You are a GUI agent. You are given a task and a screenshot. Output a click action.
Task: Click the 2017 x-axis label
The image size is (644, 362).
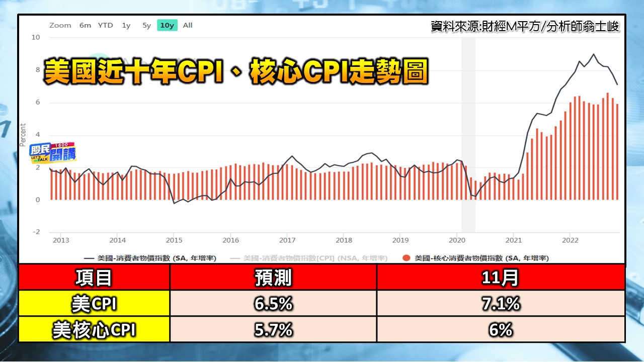point(287,240)
